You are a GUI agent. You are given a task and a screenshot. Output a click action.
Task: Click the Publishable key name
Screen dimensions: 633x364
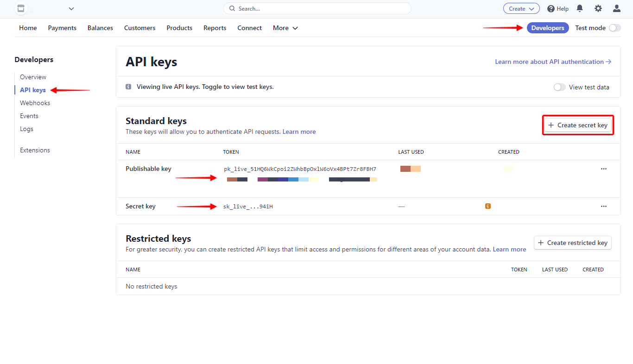[148, 169]
